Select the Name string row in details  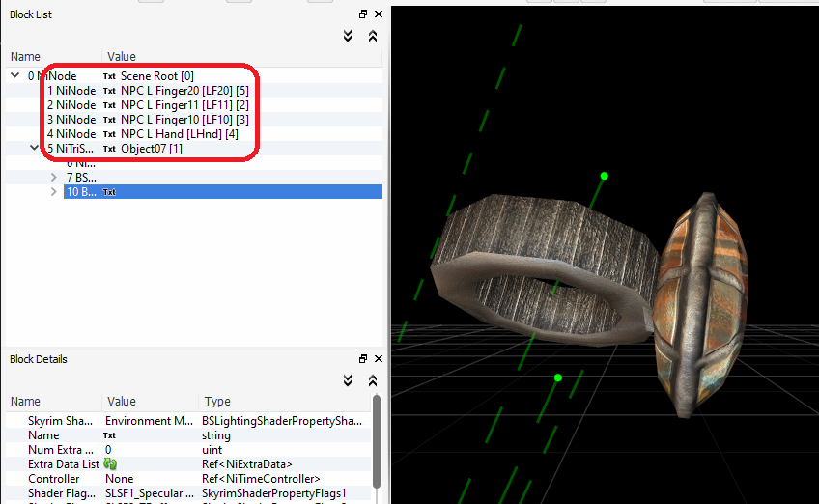point(188,435)
